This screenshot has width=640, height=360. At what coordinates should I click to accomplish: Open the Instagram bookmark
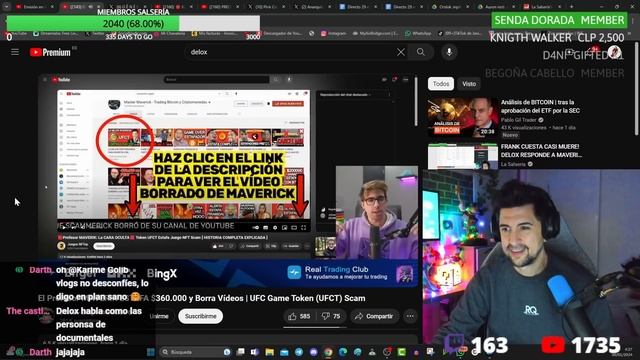coord(333,33)
